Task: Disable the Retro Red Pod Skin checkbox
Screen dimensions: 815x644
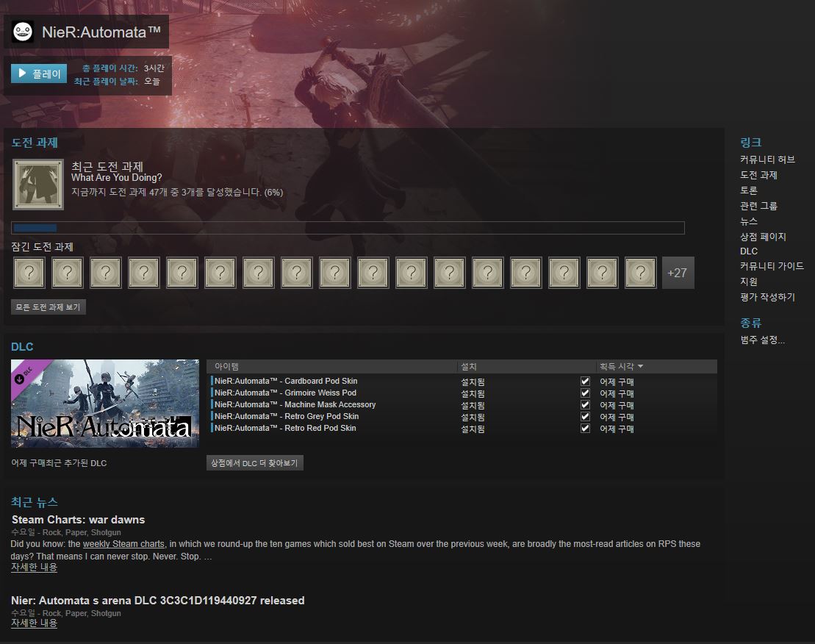Action: click(585, 428)
